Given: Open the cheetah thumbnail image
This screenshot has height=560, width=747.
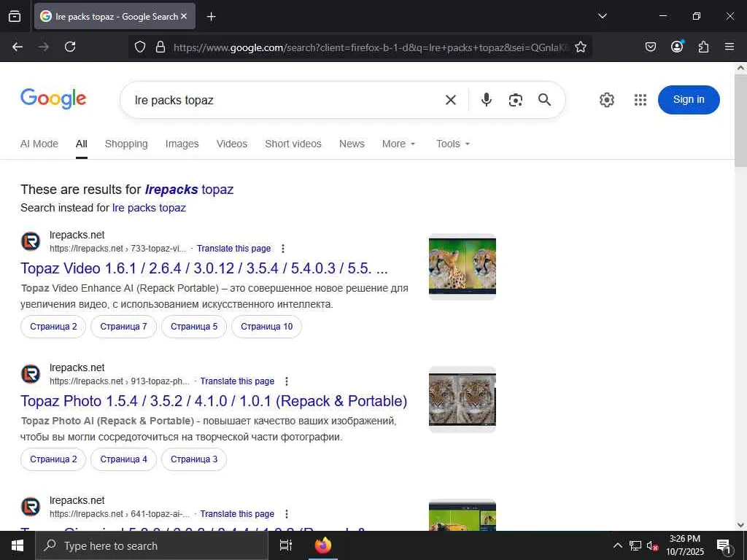Looking at the screenshot, I should (462, 267).
